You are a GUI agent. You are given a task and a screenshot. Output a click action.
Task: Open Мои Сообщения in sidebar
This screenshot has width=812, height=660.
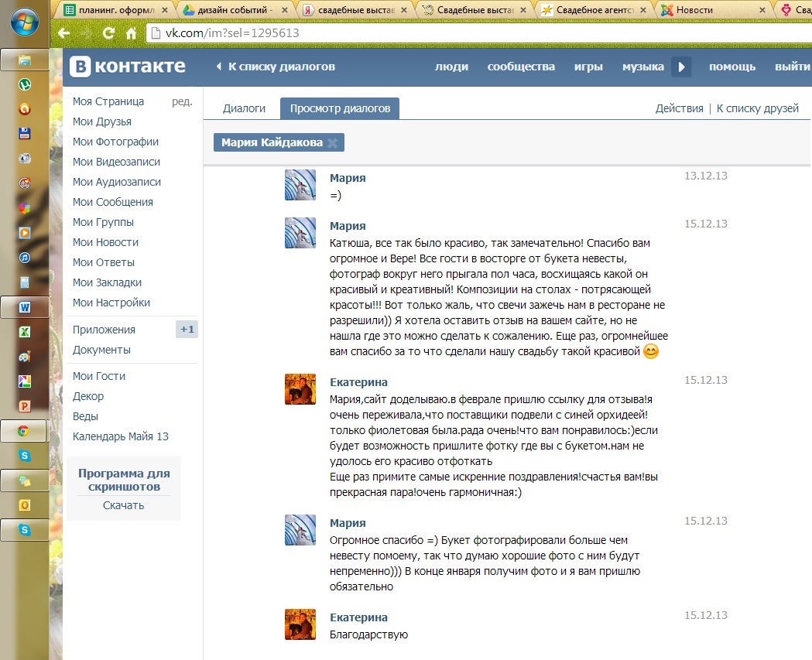click(113, 203)
